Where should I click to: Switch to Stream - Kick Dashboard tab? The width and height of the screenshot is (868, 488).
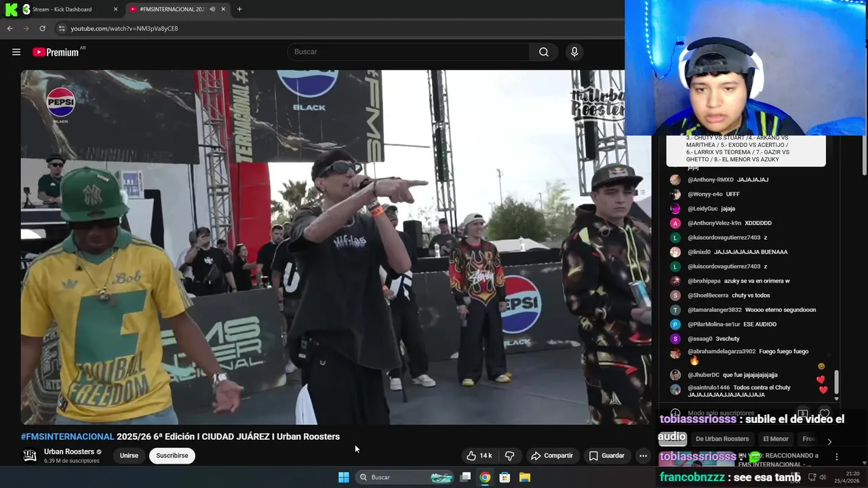[63, 9]
